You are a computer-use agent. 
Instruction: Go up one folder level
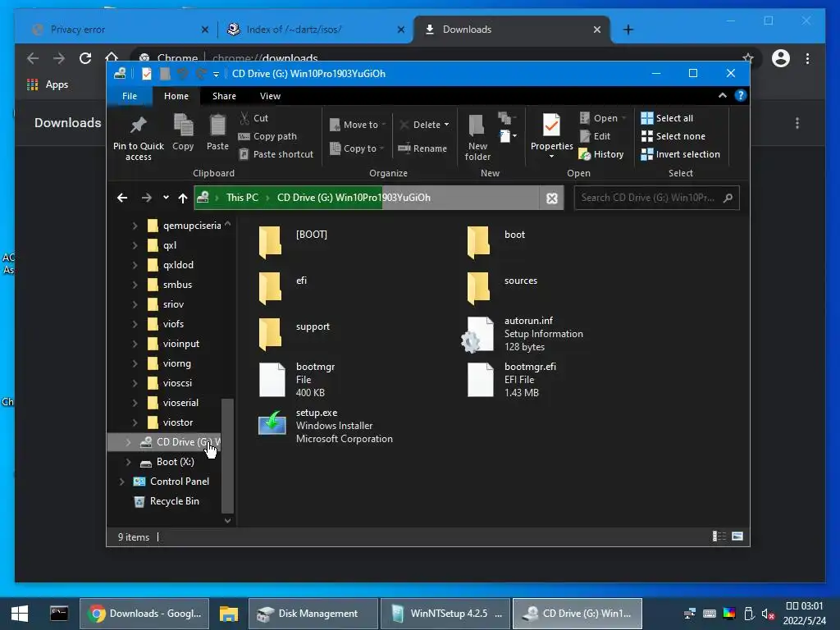click(x=183, y=198)
